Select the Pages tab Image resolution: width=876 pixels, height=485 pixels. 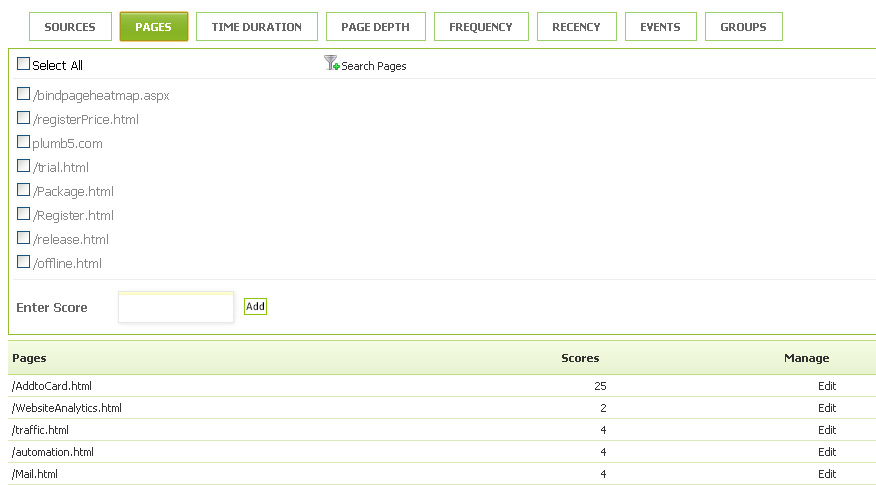pyautogui.click(x=154, y=27)
